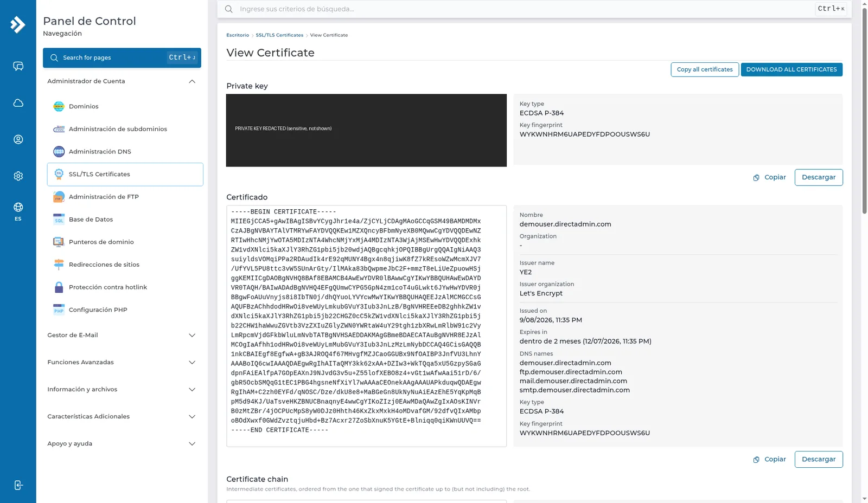868x503 pixels.
Task: Click the redacted private key box
Action: [x=366, y=130]
